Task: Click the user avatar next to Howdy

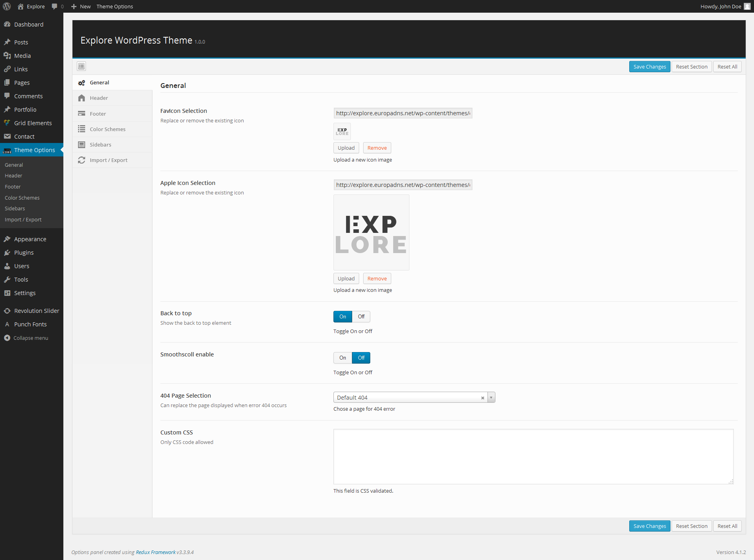Action: pyautogui.click(x=747, y=6)
